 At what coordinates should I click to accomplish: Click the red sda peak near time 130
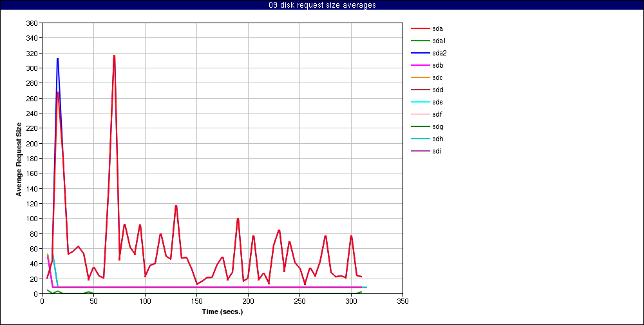coord(176,206)
